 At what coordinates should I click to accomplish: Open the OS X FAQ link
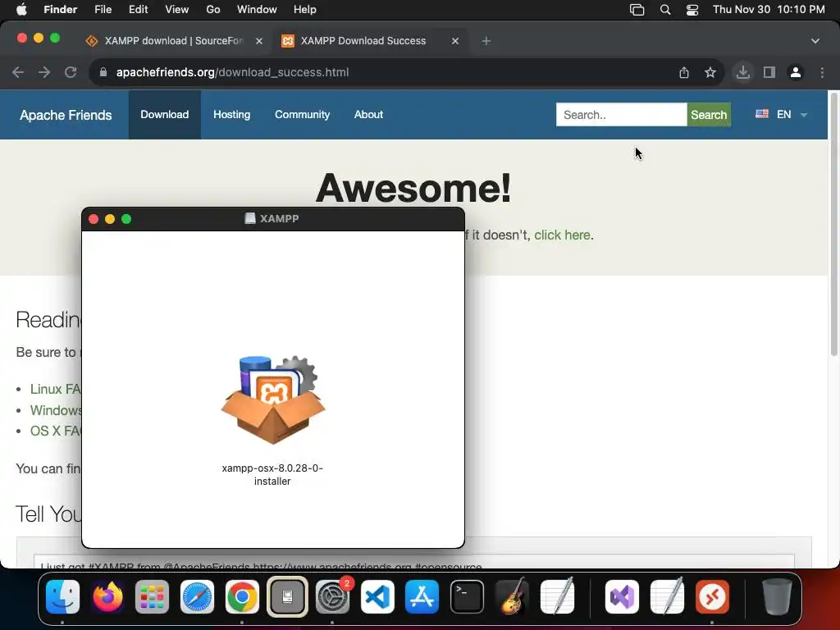tap(56, 431)
